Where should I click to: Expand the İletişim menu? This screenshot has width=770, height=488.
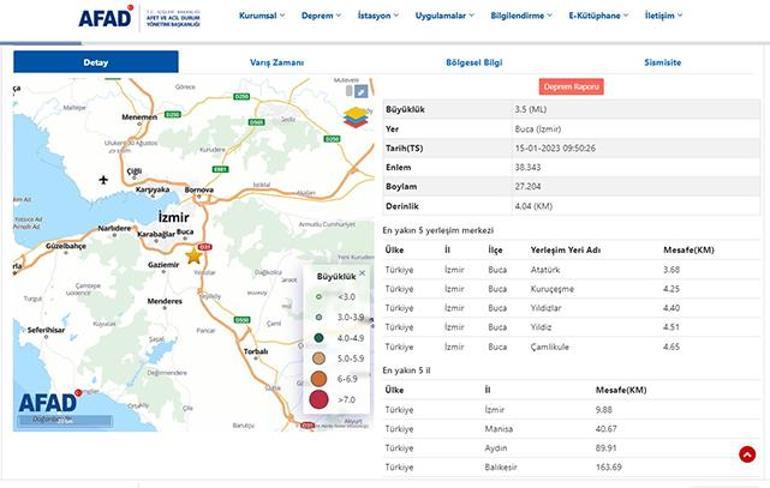(x=663, y=16)
